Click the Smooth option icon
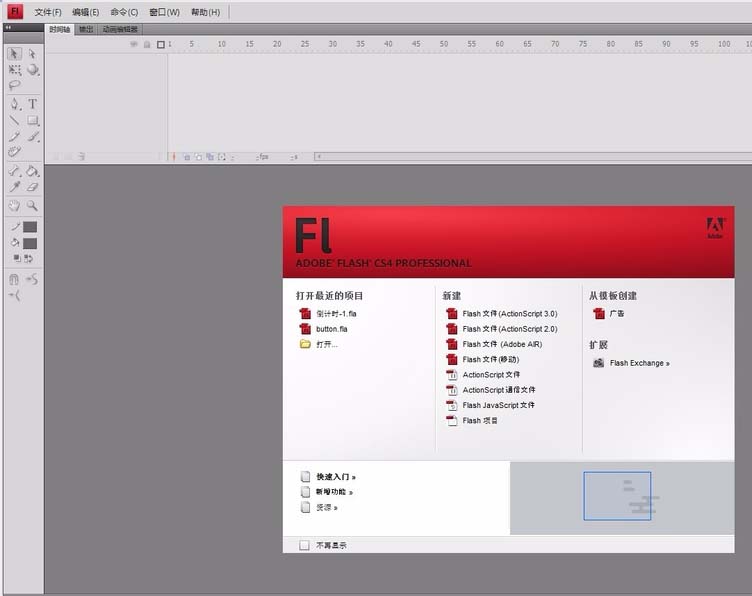Screen dimensions: 752x596 [32, 279]
